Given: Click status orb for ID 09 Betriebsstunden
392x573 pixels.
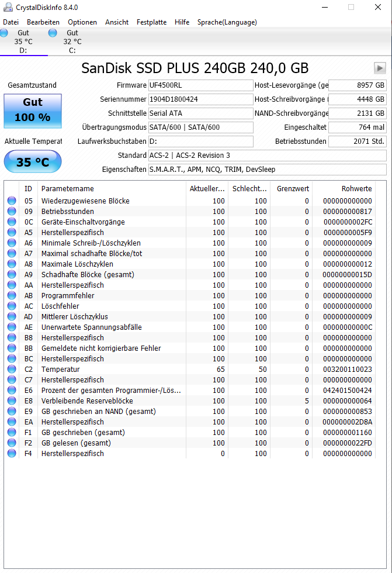Looking at the screenshot, I should [12, 211].
